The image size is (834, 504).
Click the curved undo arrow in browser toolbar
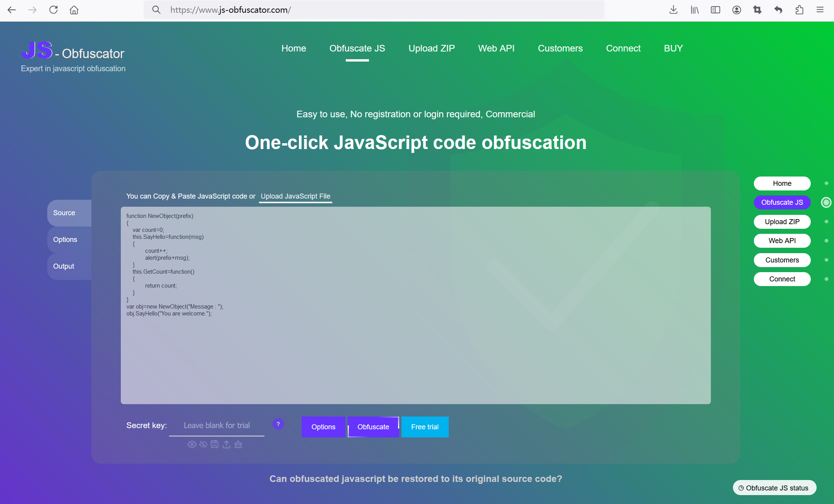(778, 10)
